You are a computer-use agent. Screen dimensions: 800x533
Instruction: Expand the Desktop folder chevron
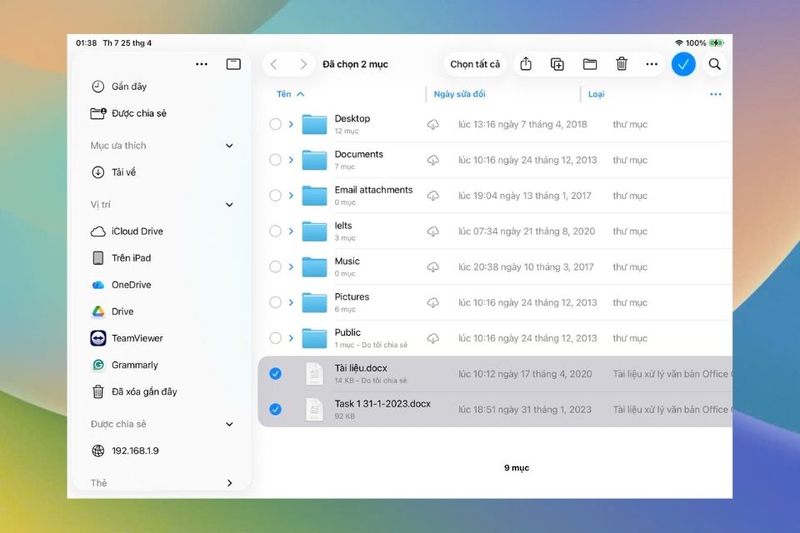291,124
